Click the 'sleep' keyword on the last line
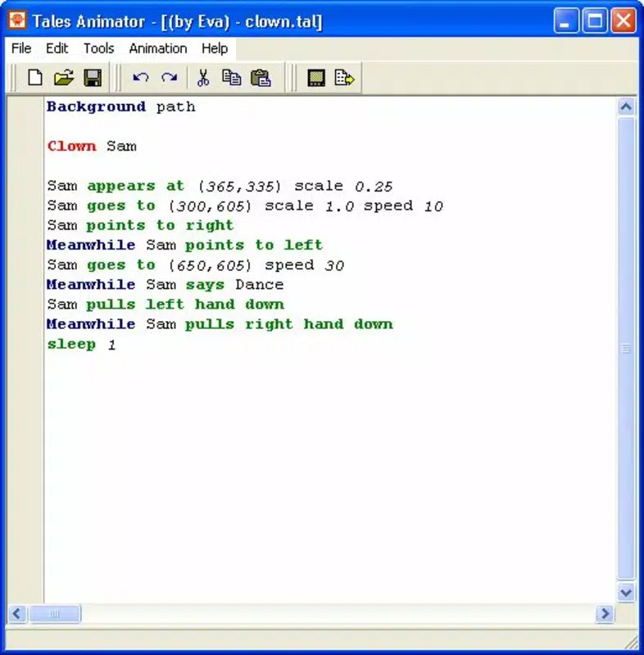This screenshot has width=644, height=655. point(71,344)
